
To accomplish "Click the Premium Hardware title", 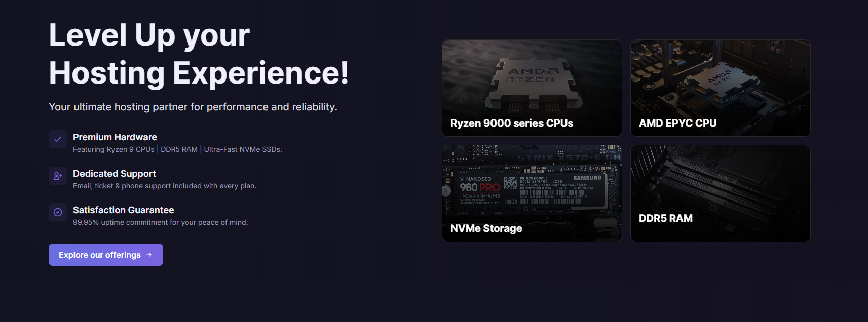I will pos(115,137).
